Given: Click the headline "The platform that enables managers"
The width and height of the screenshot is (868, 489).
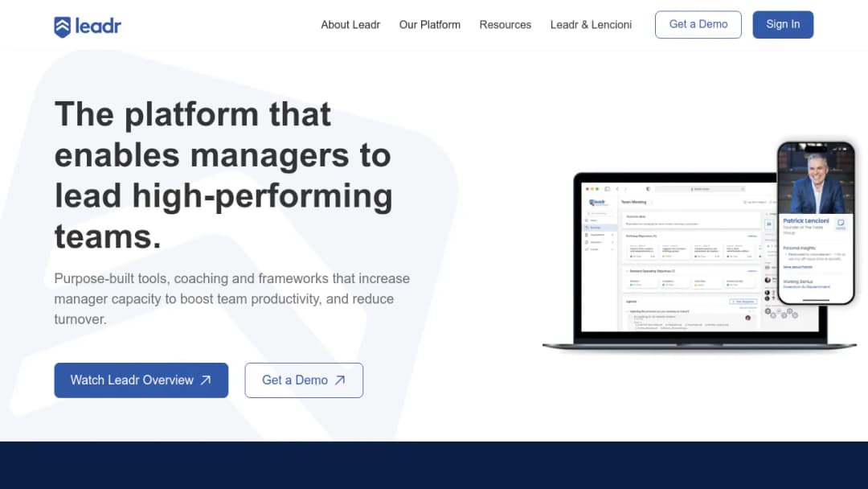Looking at the screenshot, I should point(223,175).
